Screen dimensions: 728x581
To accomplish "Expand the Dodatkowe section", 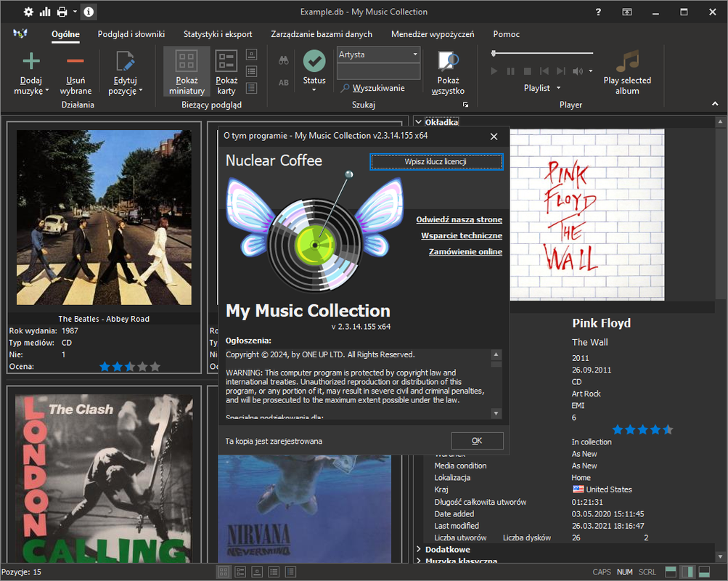I will tap(418, 550).
